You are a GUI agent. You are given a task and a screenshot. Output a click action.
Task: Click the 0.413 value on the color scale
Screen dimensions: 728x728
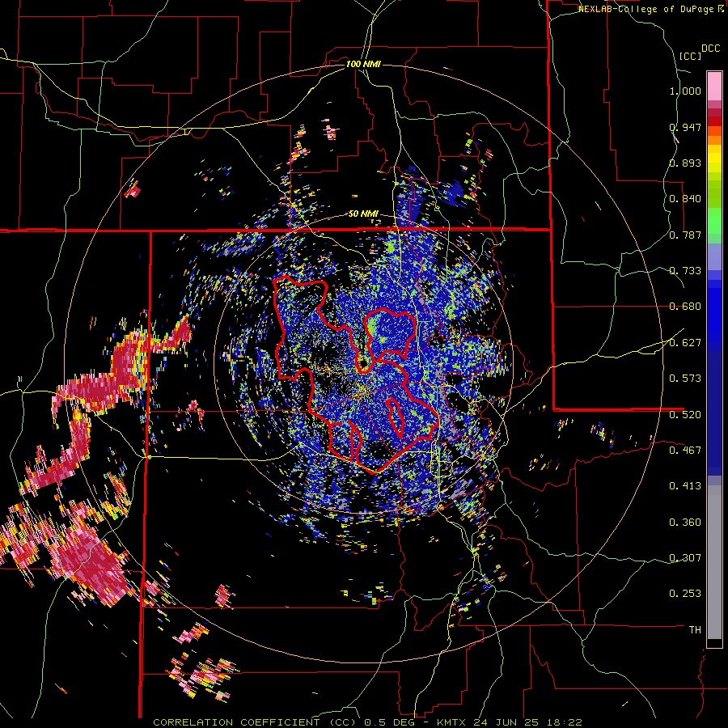tap(685, 486)
